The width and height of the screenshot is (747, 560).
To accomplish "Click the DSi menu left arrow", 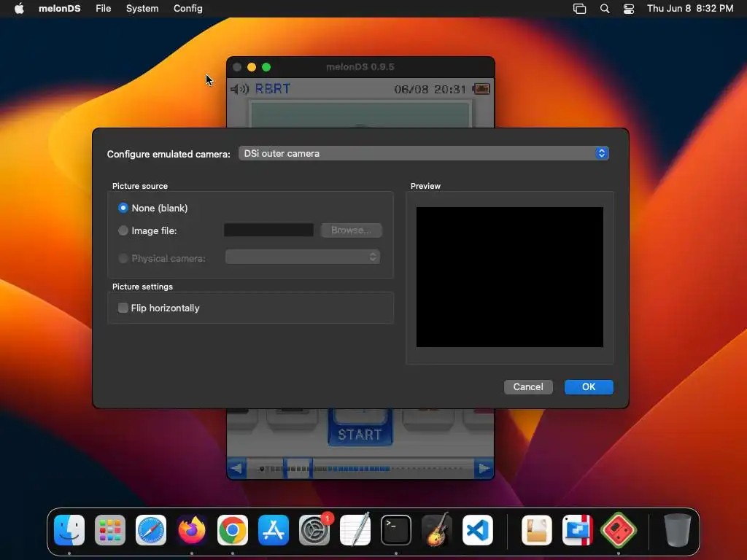I will [236, 469].
